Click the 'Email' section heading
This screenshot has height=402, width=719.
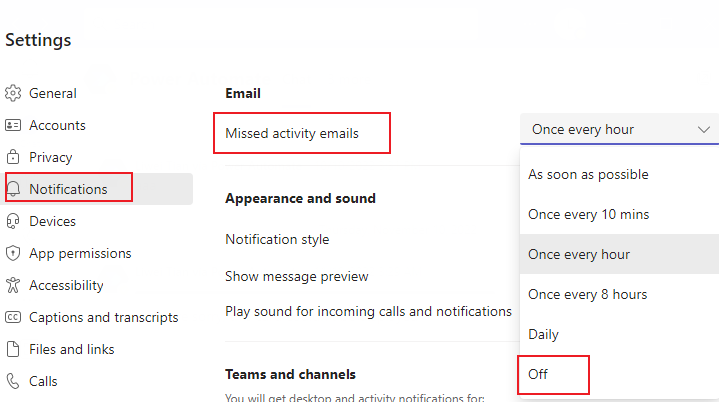pos(243,94)
